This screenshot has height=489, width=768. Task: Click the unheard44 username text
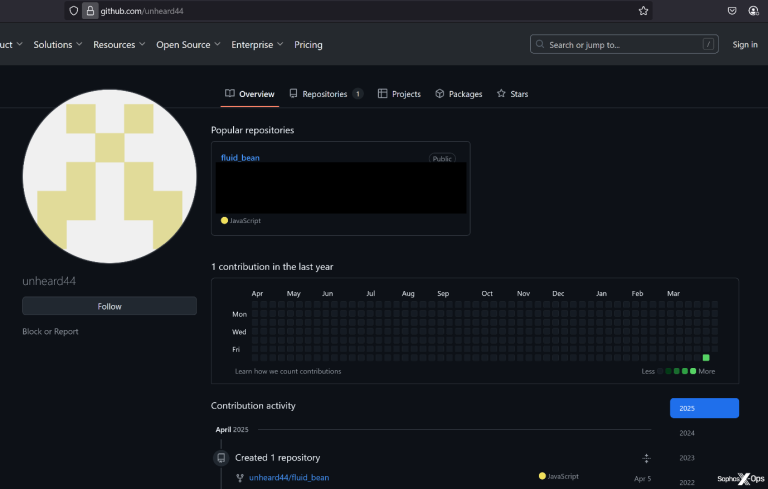pos(49,281)
